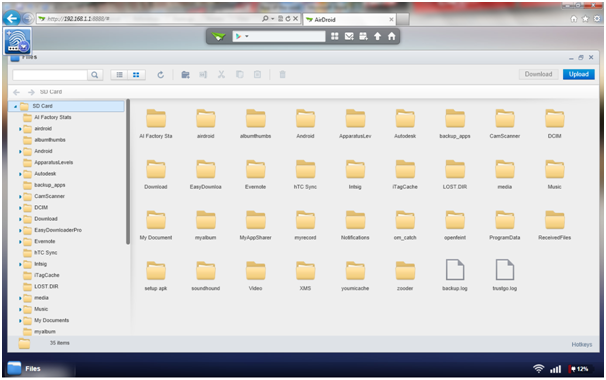The image size is (606, 380).
Task: Switch to list view
Action: [119, 75]
